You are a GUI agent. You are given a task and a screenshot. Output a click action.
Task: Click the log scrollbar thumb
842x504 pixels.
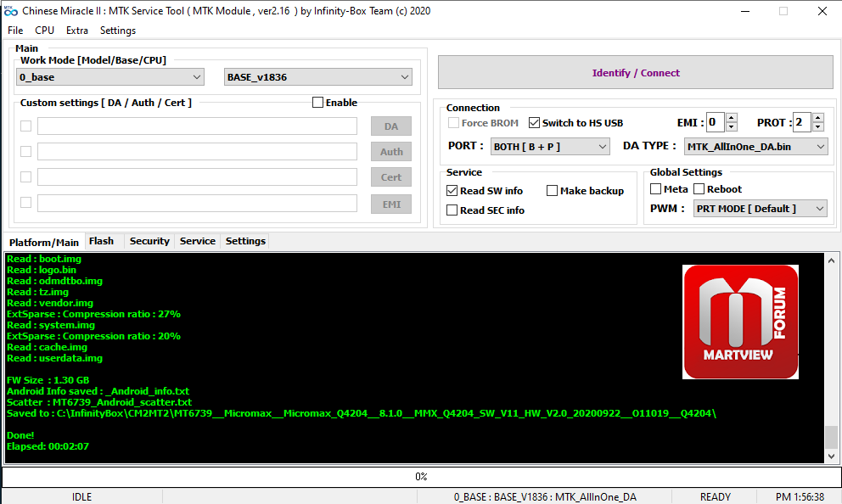pos(831,437)
